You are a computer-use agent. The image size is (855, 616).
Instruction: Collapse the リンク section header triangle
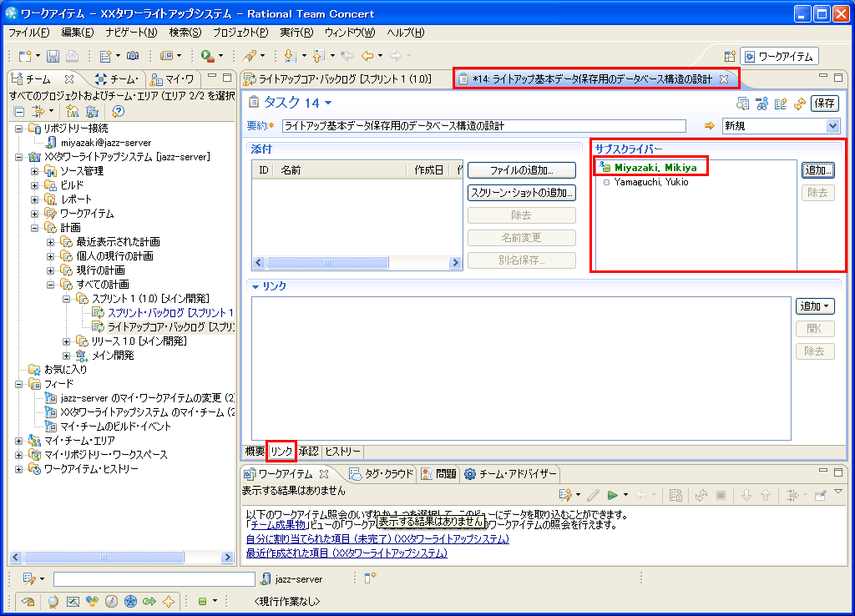tap(255, 286)
